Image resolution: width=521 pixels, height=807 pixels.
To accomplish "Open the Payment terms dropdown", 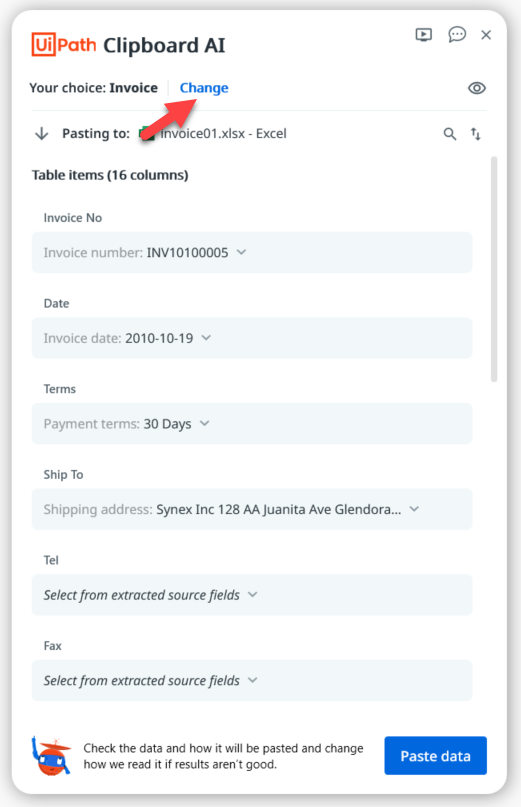I will (252, 424).
